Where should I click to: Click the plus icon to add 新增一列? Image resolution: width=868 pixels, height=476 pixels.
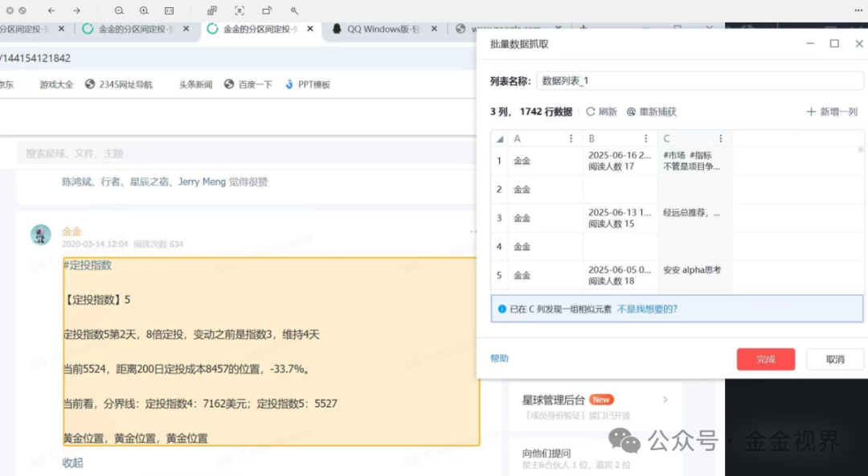click(810, 111)
